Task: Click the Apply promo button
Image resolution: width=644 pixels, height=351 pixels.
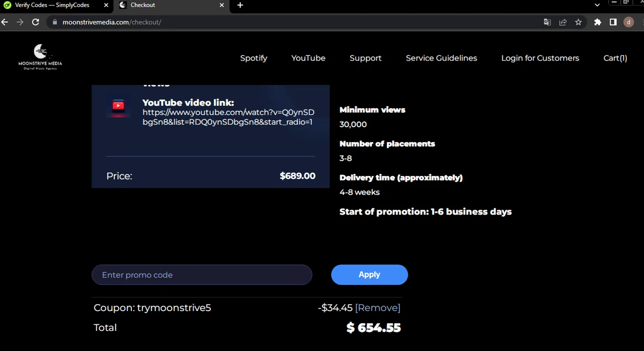Action: point(369,275)
